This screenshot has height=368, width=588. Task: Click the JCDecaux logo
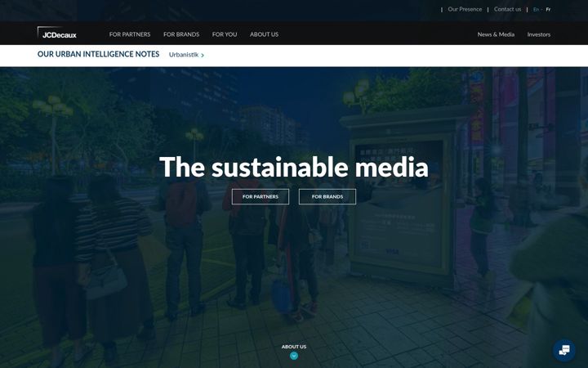57,33
